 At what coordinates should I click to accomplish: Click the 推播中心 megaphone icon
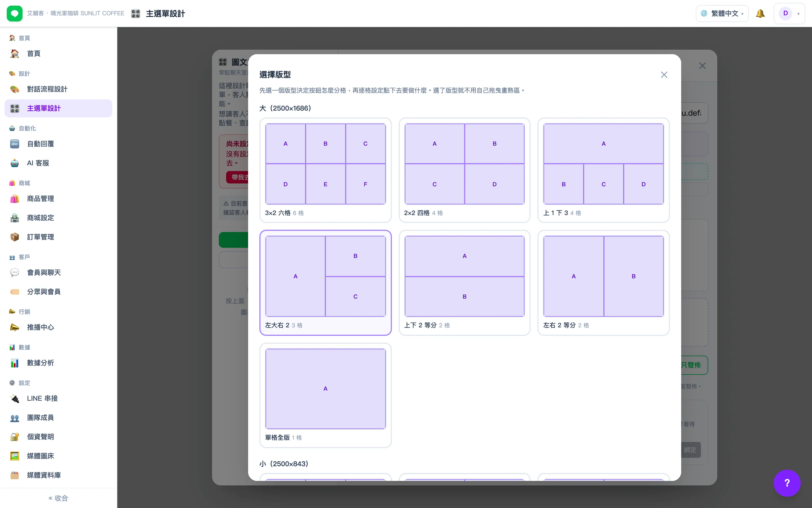tap(15, 328)
